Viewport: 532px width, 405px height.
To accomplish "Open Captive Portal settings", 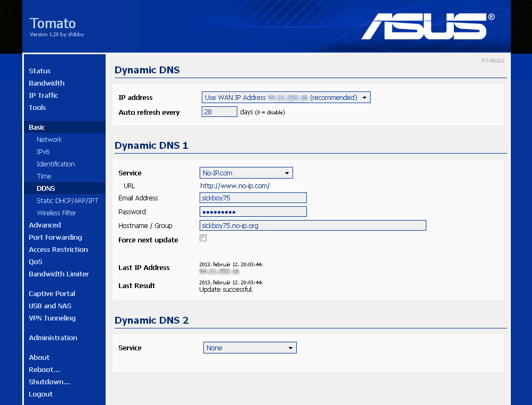I will click(52, 294).
